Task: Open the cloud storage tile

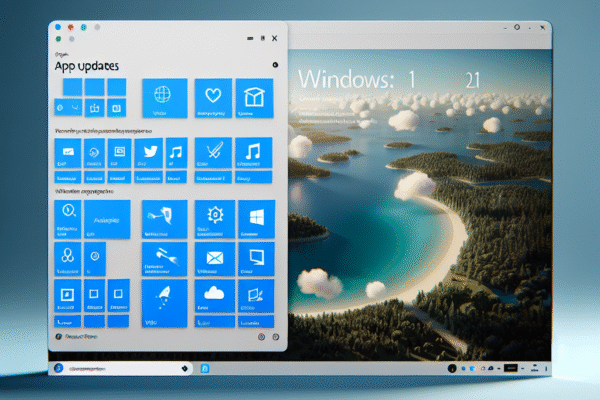Action: [x=213, y=298]
